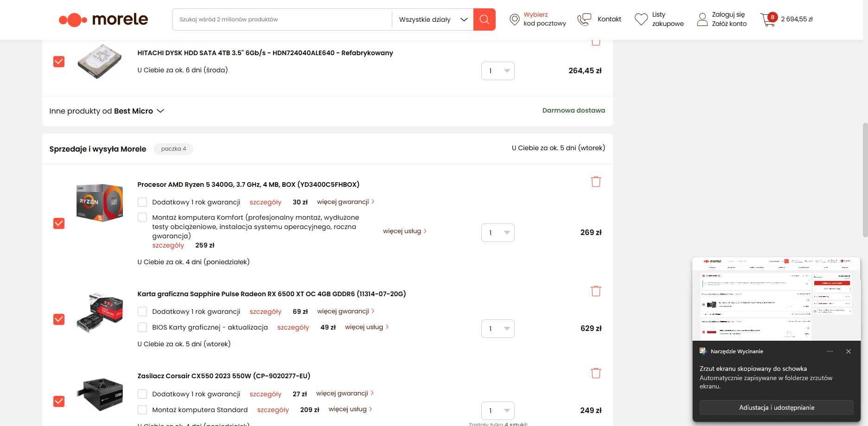Viewport: 868px width, 426px height.
Task: Open Listy zakupowe in header
Action: click(668, 19)
